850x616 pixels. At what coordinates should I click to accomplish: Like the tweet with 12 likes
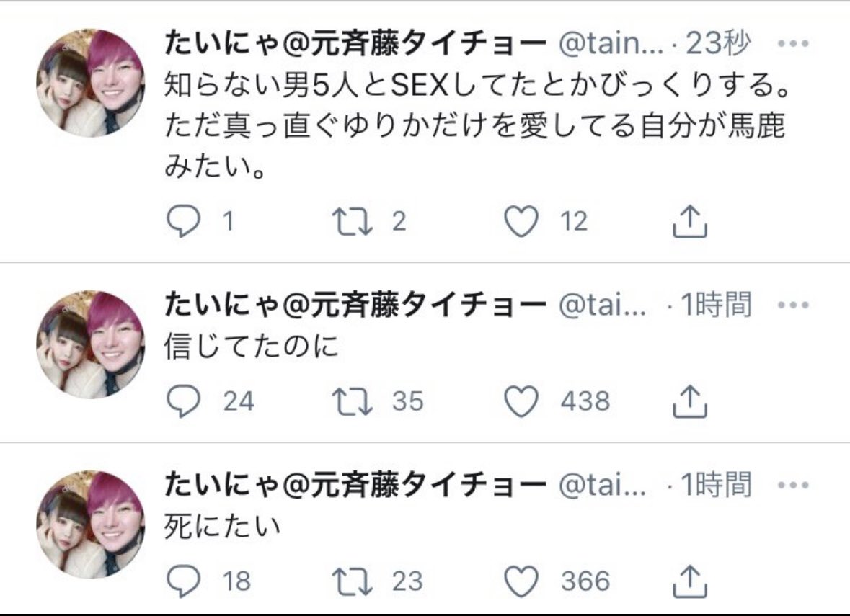click(521, 222)
